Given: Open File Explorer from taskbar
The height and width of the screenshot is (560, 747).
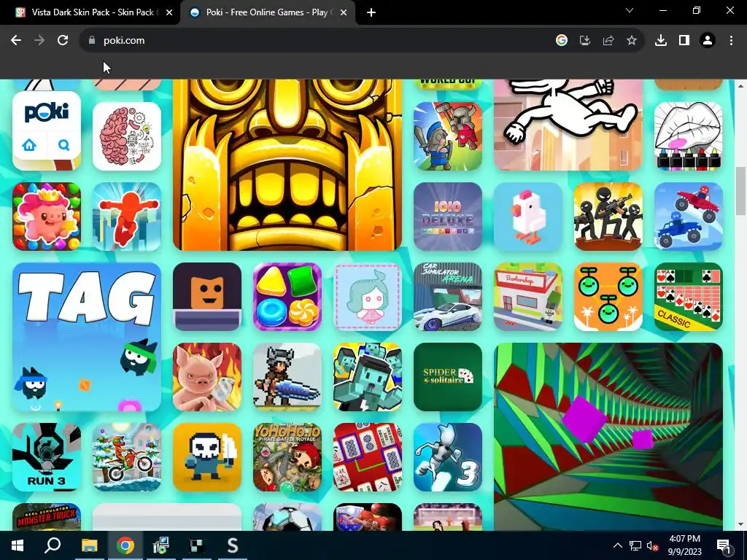Looking at the screenshot, I should click(89, 545).
